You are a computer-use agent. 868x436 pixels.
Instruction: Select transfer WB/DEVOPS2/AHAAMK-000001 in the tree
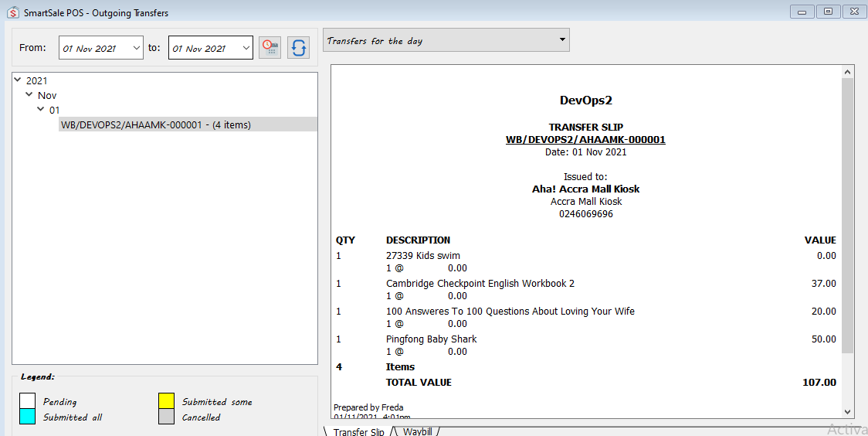(156, 124)
